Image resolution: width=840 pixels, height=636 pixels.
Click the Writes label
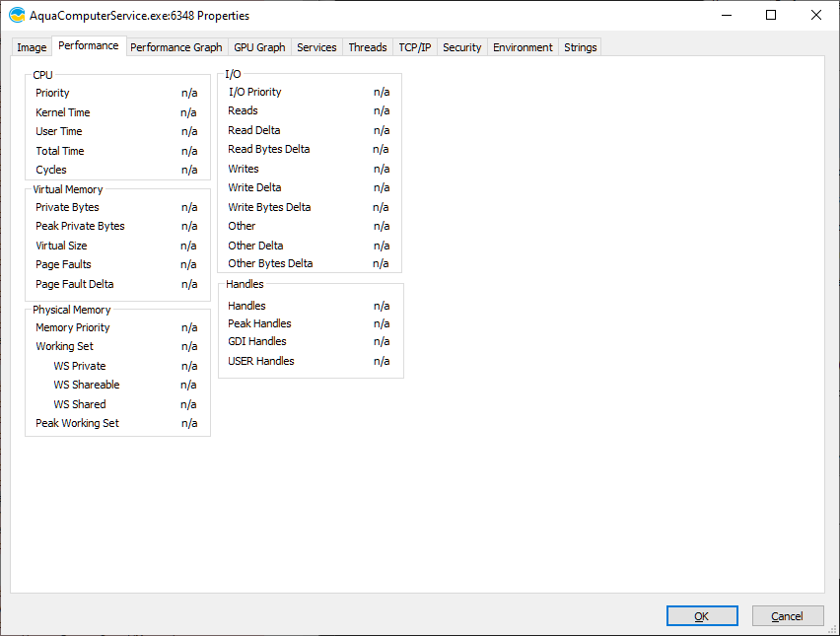(244, 169)
